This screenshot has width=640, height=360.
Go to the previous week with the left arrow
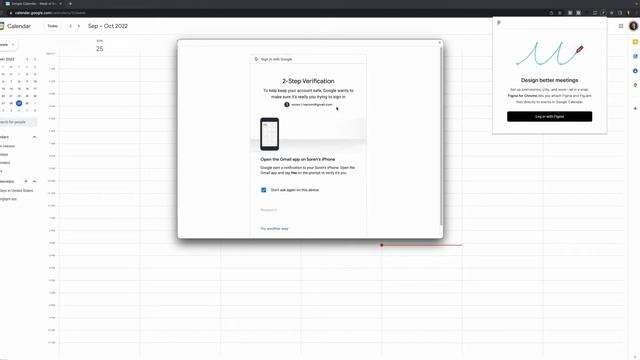click(70, 26)
